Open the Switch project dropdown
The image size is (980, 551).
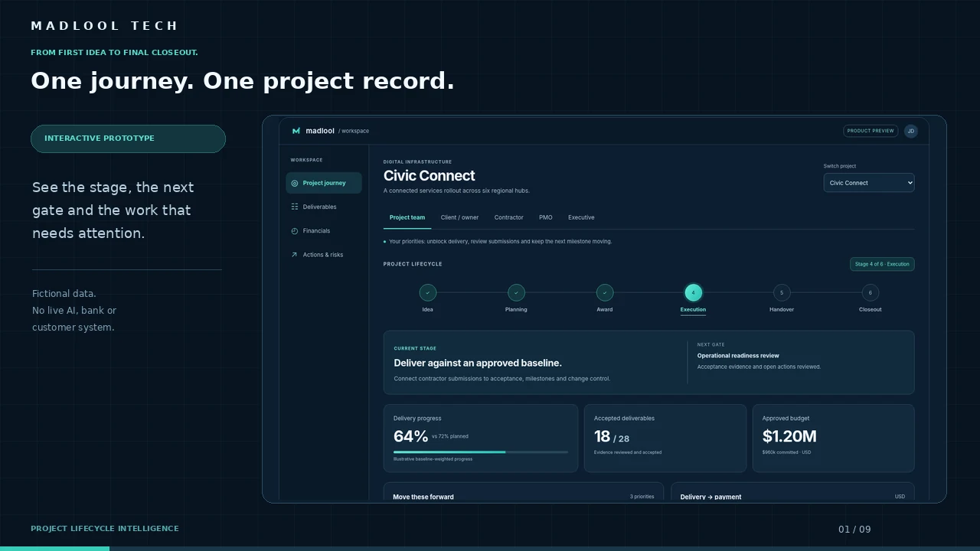869,183
